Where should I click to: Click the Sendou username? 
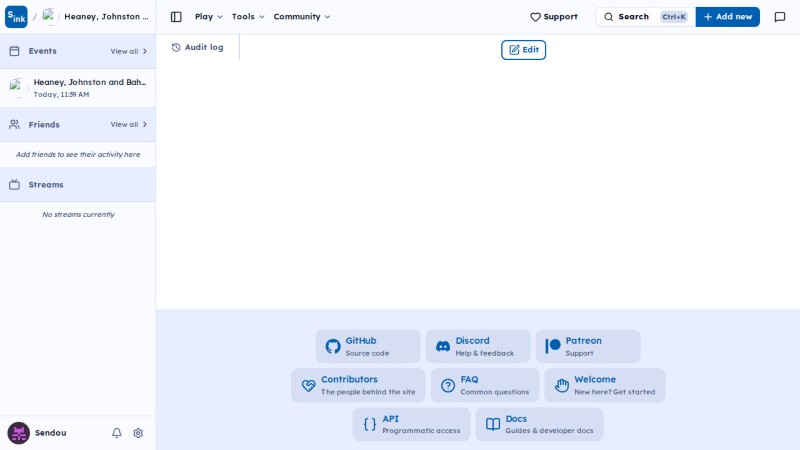(51, 433)
